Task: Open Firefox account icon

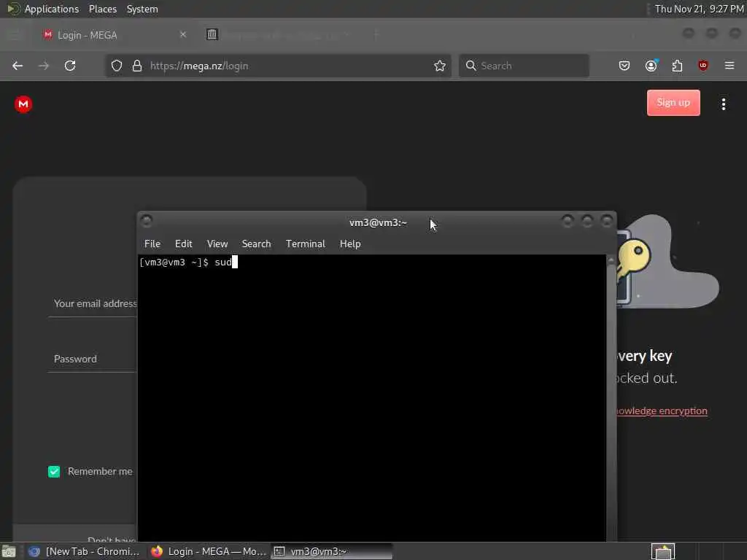Action: click(651, 66)
